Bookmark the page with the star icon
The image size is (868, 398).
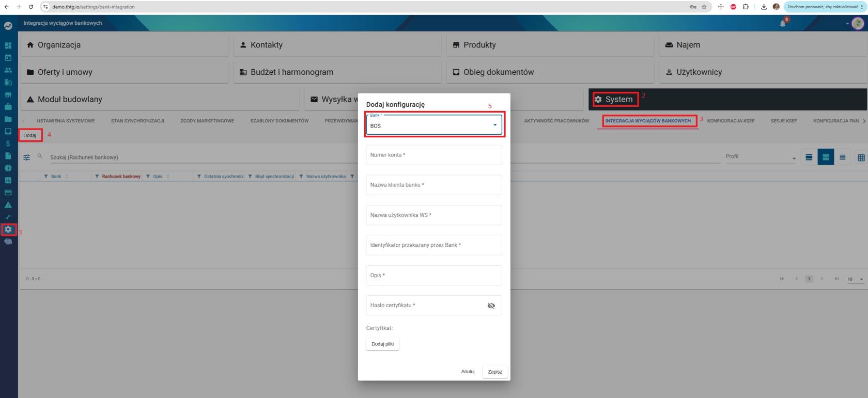tap(704, 7)
